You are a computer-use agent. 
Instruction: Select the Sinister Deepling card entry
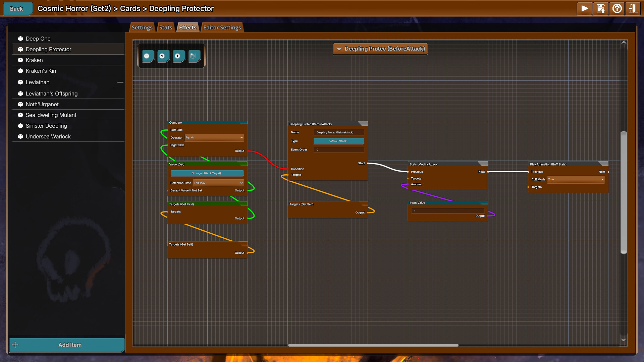pos(46,126)
